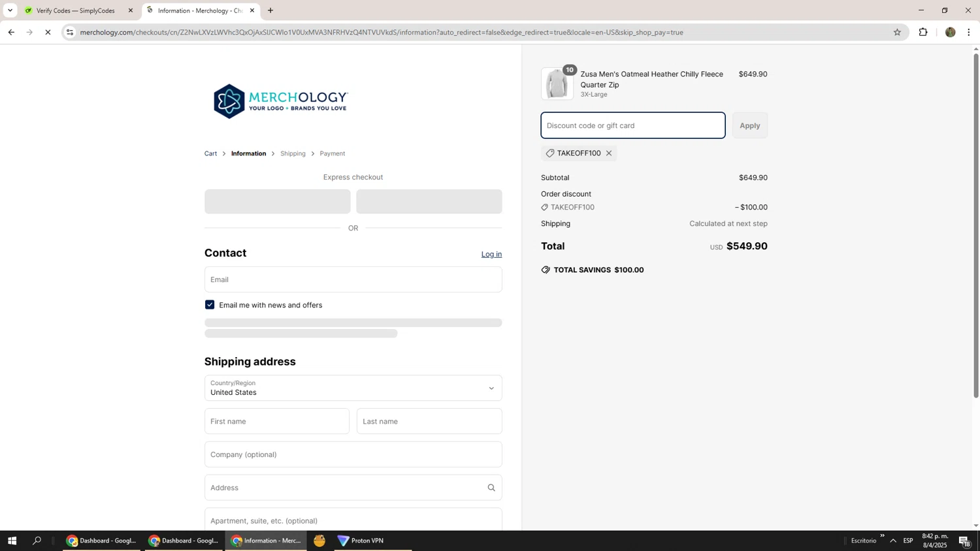980x551 pixels.
Task: Click the first express checkout placeholder button
Action: pos(277,202)
